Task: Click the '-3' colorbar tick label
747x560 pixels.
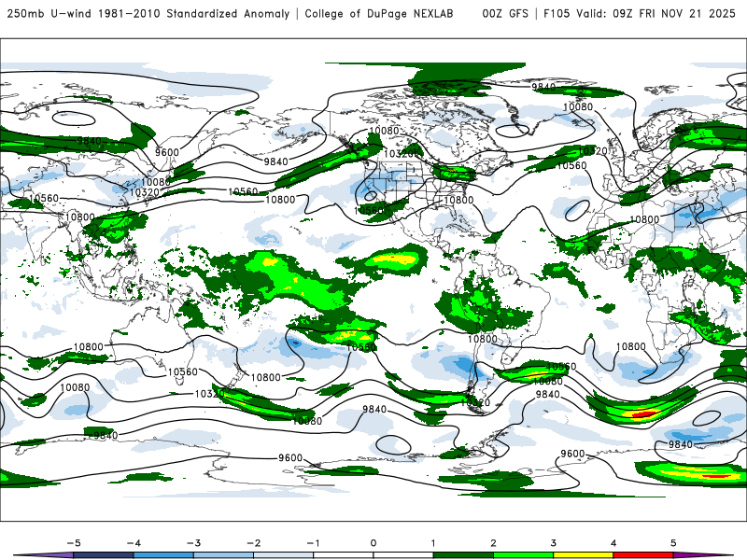Action: [x=193, y=543]
